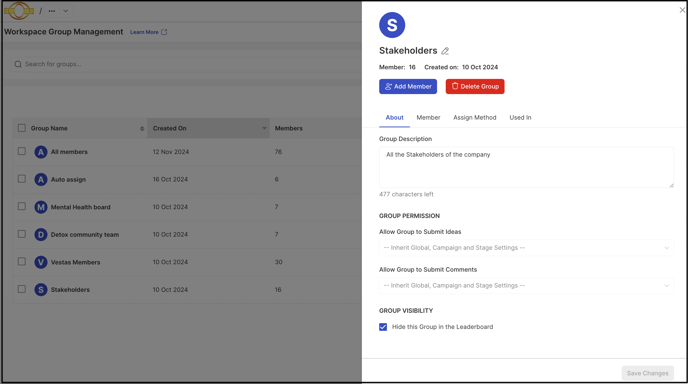The width and height of the screenshot is (688, 384).
Task: Click the Stakeholders row avatar icon
Action: [41, 290]
